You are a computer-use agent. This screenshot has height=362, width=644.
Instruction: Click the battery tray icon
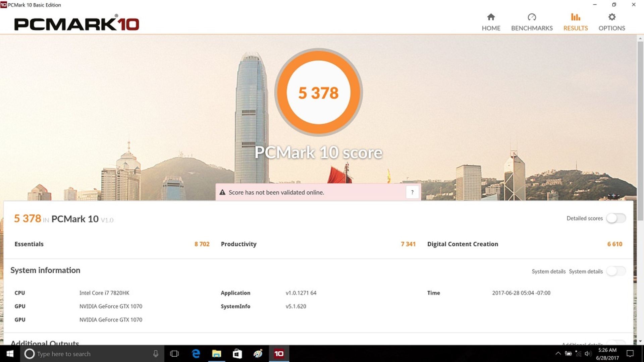point(568,354)
